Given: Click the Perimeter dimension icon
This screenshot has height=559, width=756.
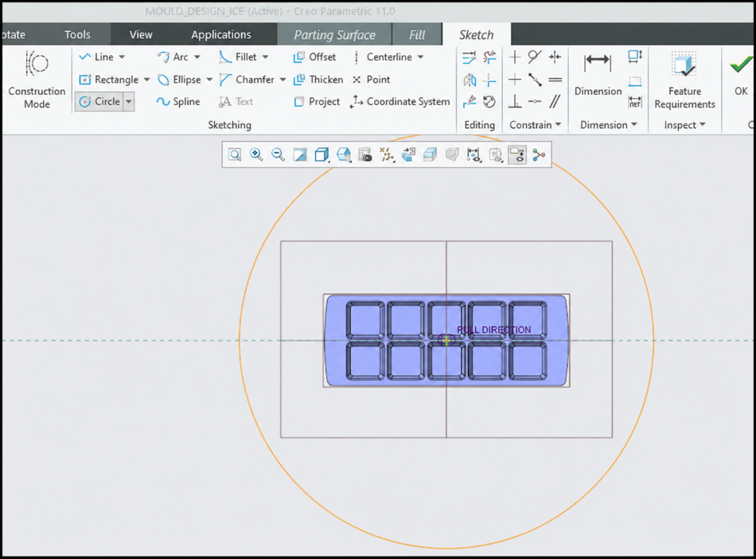Looking at the screenshot, I should coord(635,57).
